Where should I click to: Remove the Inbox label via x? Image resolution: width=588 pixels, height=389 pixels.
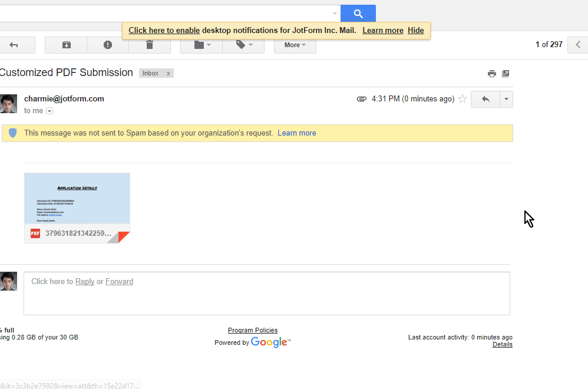click(x=168, y=74)
